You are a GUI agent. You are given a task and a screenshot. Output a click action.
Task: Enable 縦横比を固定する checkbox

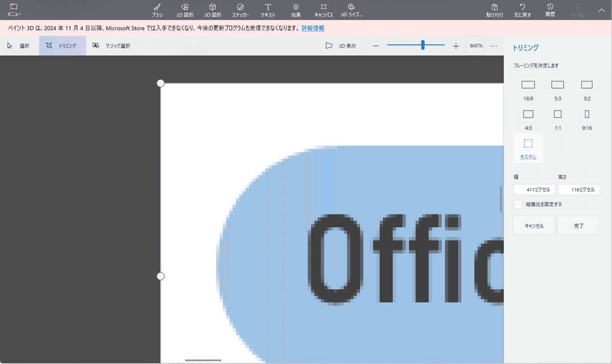(x=518, y=204)
